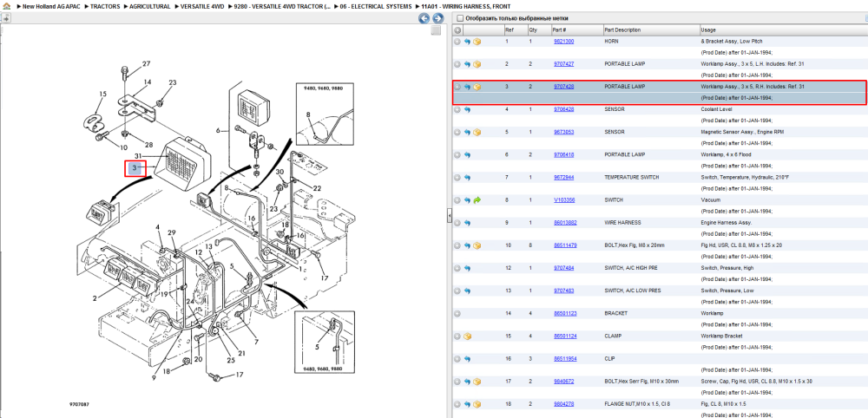Select callout 2 label in the diagram

(95, 298)
